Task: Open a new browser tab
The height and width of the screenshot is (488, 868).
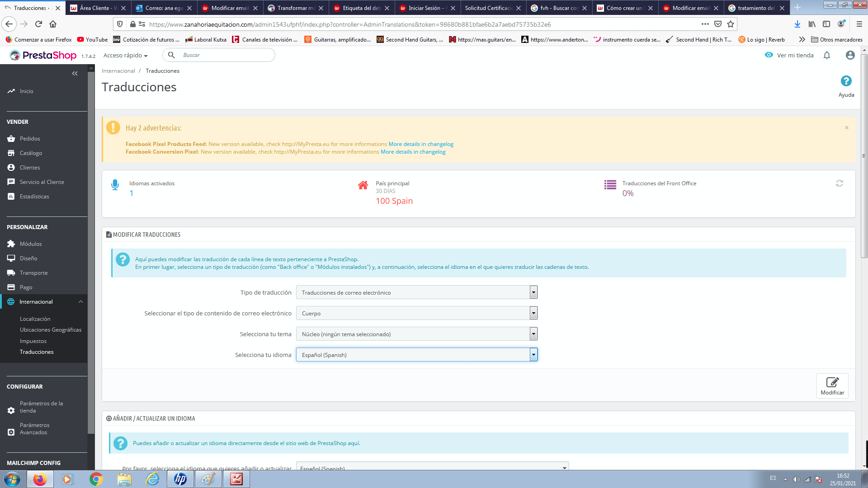Action: click(x=797, y=8)
